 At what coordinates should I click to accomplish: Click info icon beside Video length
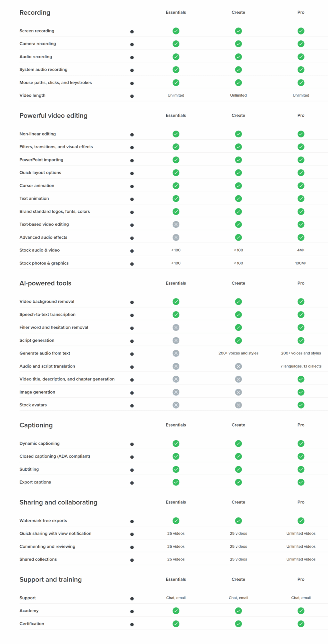click(132, 96)
